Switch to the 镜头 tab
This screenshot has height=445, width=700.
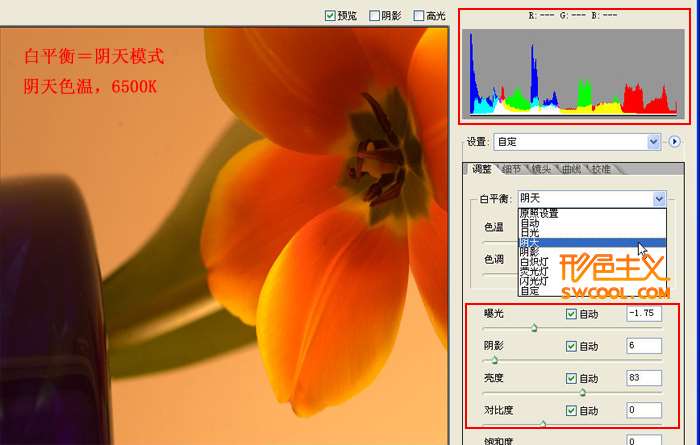point(541,169)
